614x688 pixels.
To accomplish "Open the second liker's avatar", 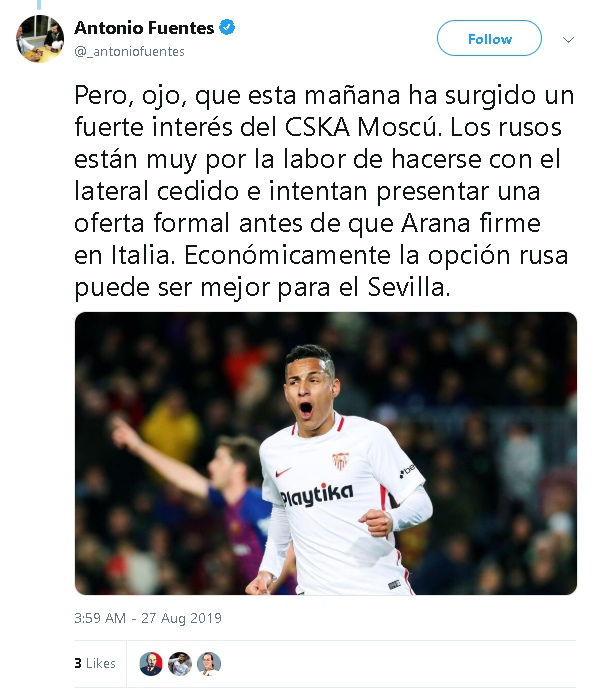I will point(180,663).
